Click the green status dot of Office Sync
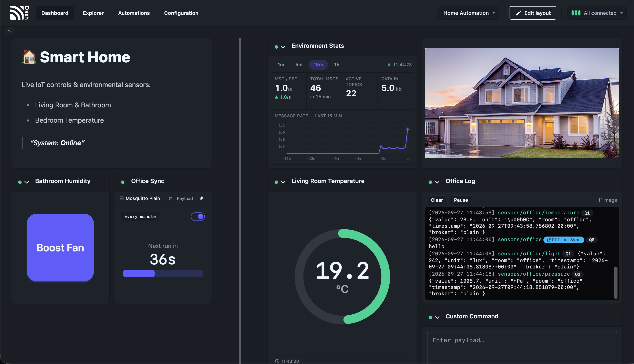Viewport: 634px width, 364px height. tap(123, 182)
